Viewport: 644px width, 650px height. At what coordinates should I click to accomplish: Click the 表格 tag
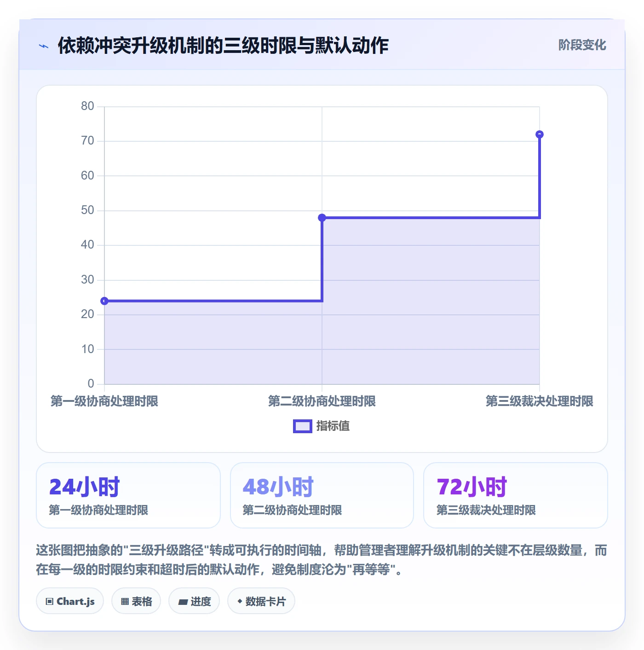pyautogui.click(x=136, y=601)
